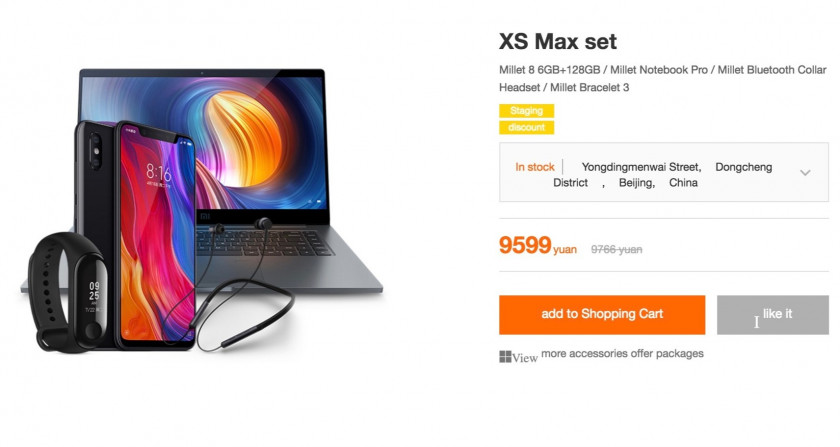Click the yellow Staging tag
Viewport: 840px width, 447px height.
[x=526, y=110]
